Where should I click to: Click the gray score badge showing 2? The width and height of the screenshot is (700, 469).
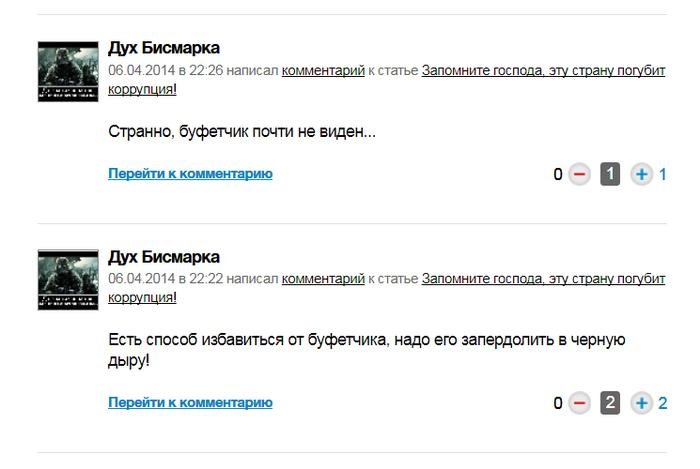tap(610, 404)
